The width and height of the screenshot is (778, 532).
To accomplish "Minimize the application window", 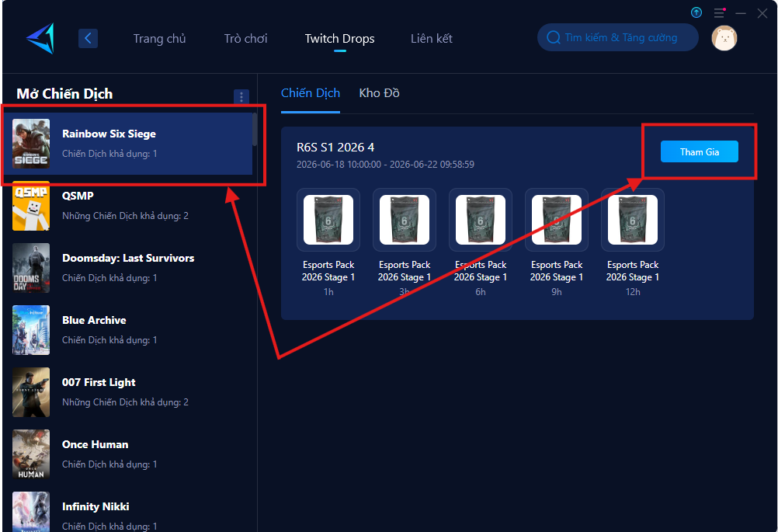I will click(741, 13).
